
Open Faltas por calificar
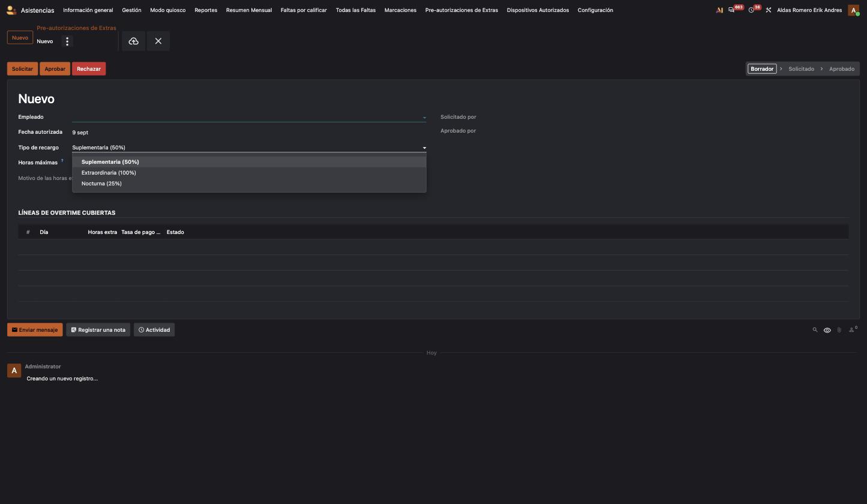304,10
